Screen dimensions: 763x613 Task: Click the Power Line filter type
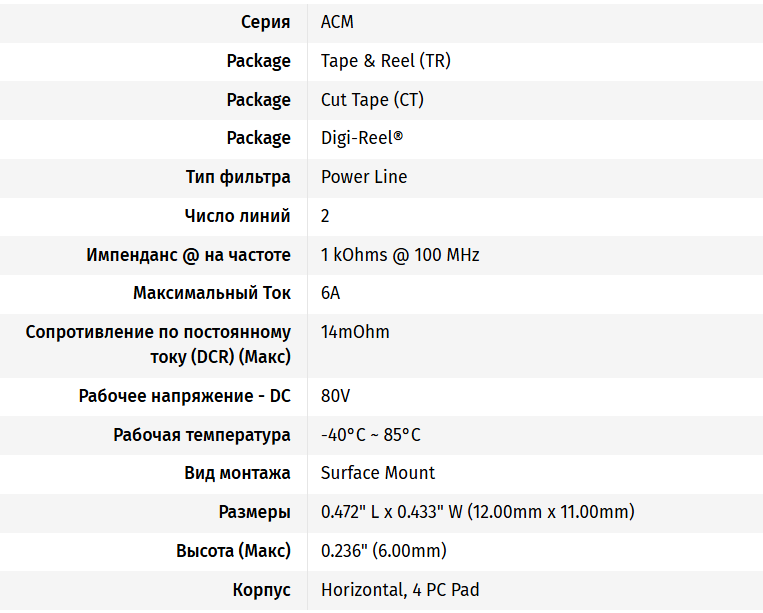[x=364, y=177]
